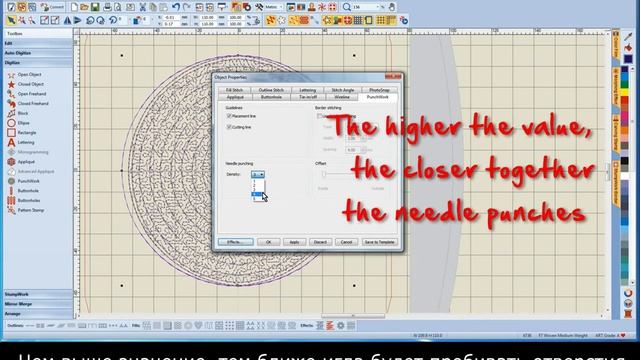Expand the StumpWork toolbox section
Viewport: 640px width, 360px height.
tap(38, 294)
